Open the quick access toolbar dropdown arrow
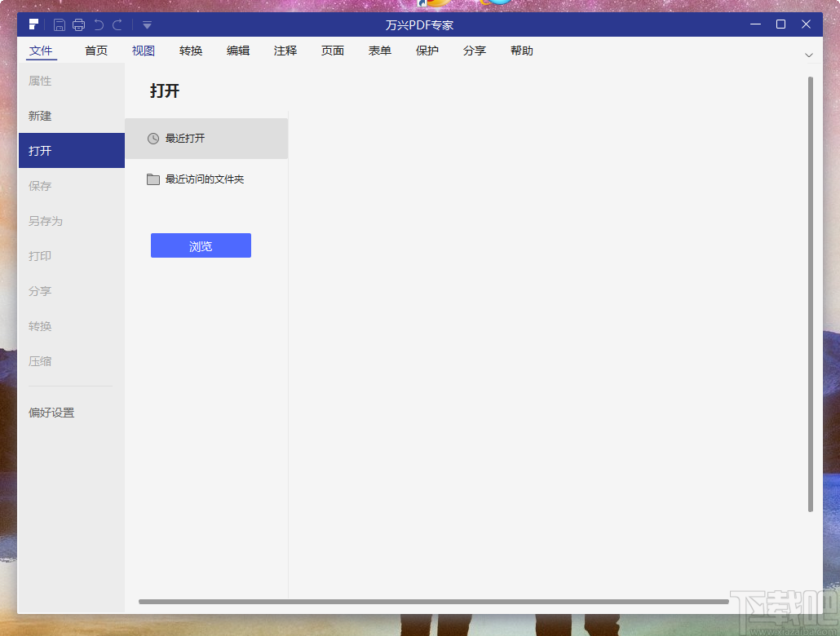This screenshot has height=636, width=840. click(147, 24)
